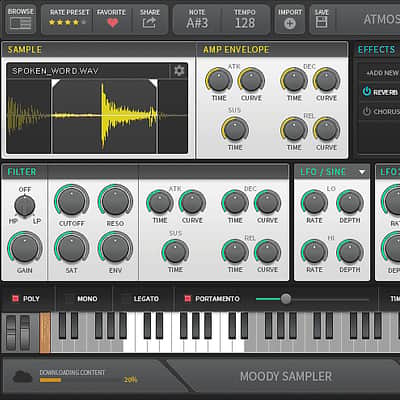
Task: Click the filter Gain knob
Action: click(x=25, y=248)
